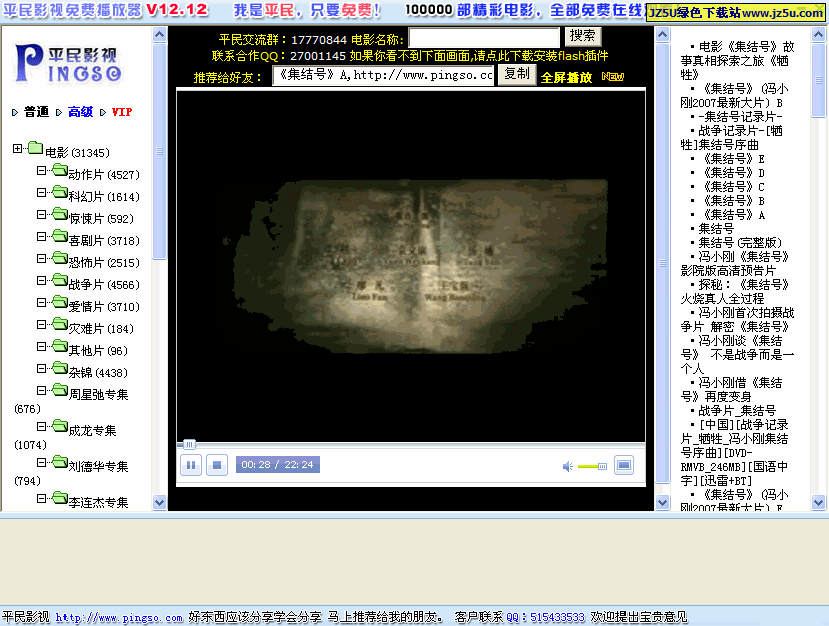The width and height of the screenshot is (829, 626).
Task: Open the 周星驰专集 folder icon
Action: (x=60, y=390)
